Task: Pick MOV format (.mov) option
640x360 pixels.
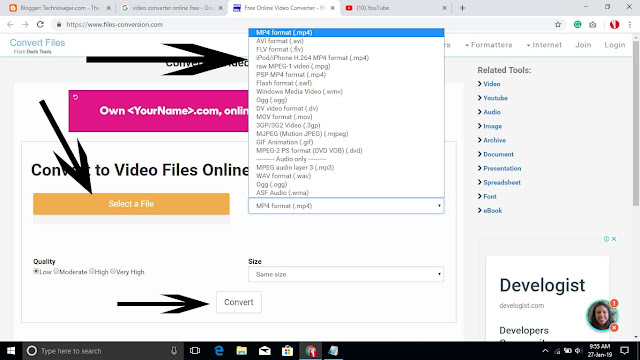Action: [346, 117]
